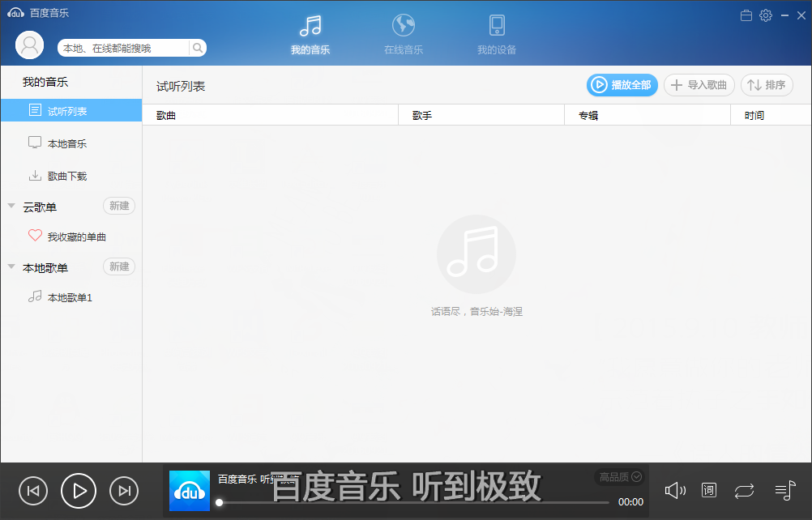
Task: Click 播放全部 button
Action: pos(622,85)
